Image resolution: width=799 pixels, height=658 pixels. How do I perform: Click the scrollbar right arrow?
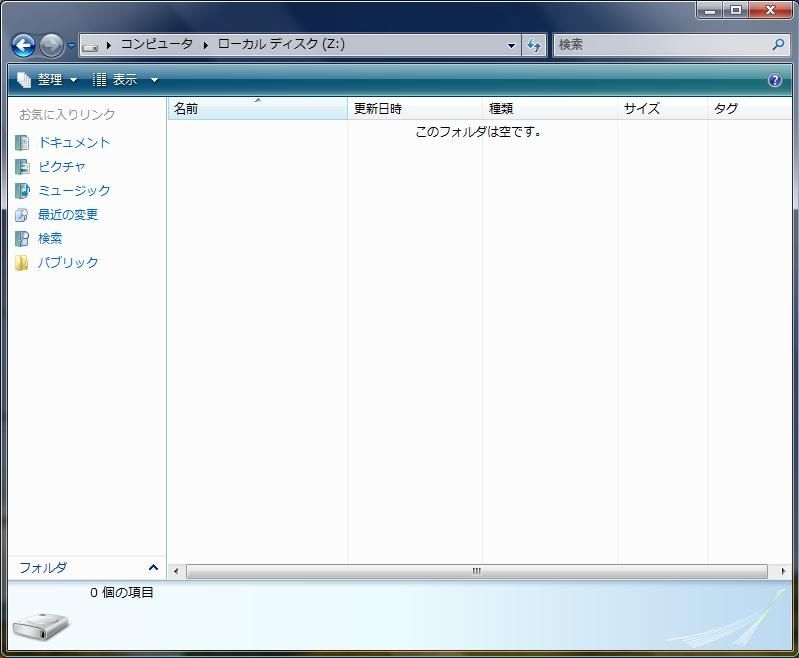click(x=783, y=571)
